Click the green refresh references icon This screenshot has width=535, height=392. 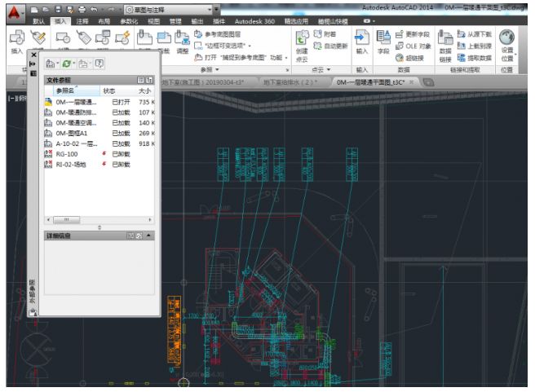tap(67, 64)
